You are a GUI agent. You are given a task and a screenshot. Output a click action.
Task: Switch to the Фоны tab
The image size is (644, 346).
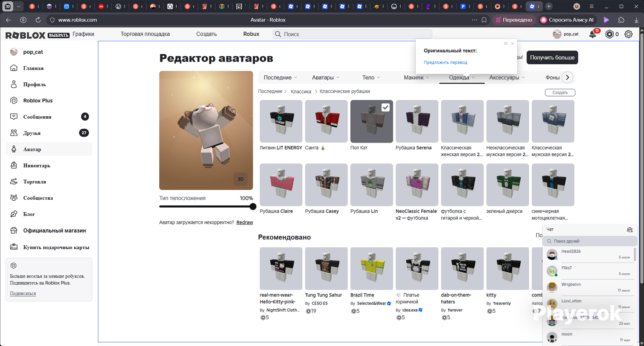tap(553, 78)
